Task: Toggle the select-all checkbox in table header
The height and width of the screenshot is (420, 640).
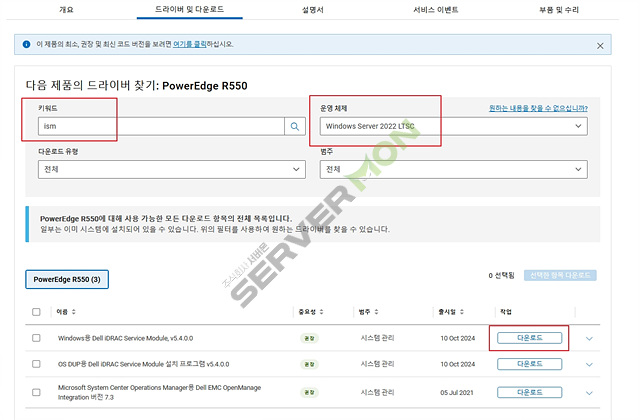Action: point(36,312)
